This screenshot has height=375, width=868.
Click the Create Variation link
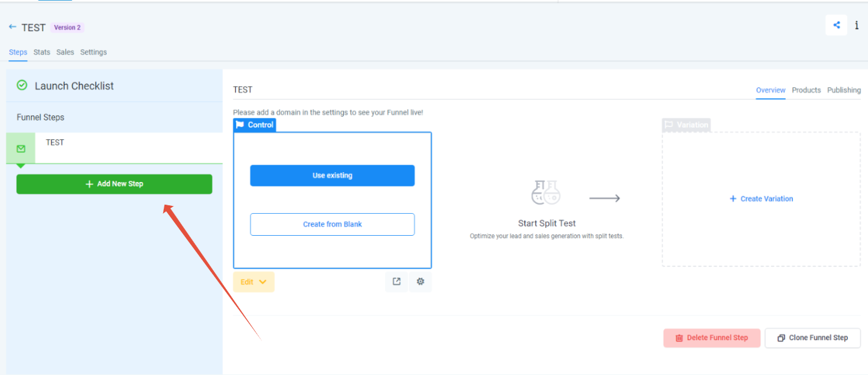point(761,198)
